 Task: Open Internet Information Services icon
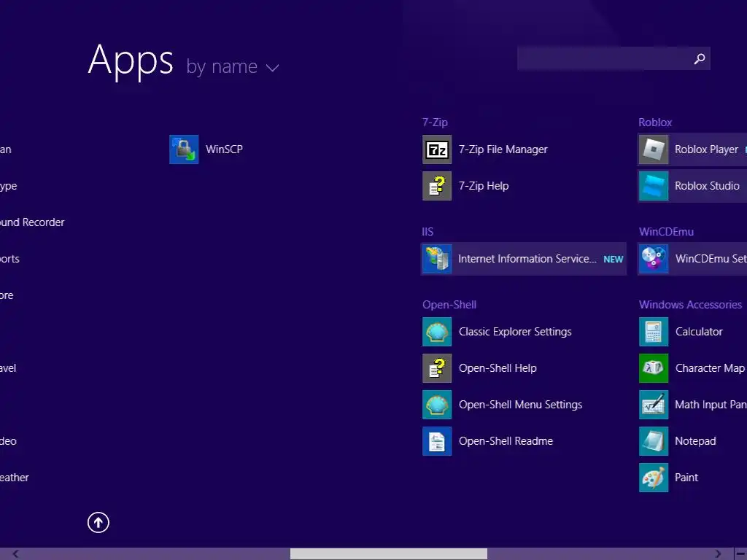pos(437,259)
